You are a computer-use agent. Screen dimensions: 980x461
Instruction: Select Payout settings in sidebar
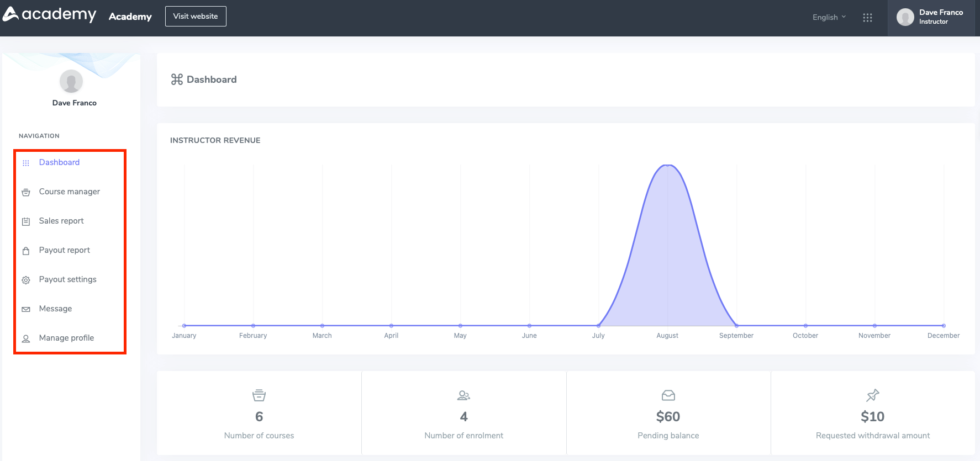click(x=68, y=279)
